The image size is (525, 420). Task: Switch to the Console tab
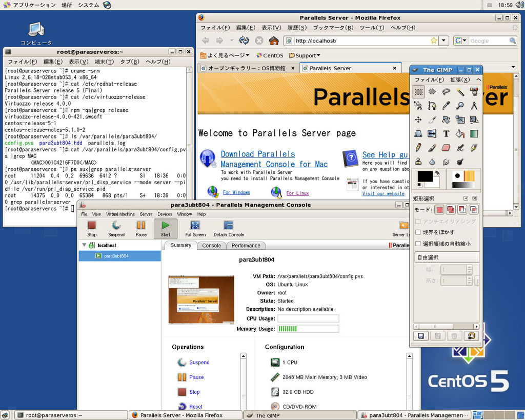(x=211, y=246)
